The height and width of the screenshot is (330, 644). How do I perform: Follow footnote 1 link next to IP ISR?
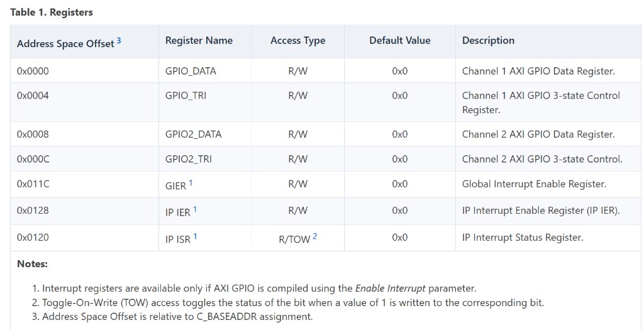pyautogui.click(x=195, y=236)
